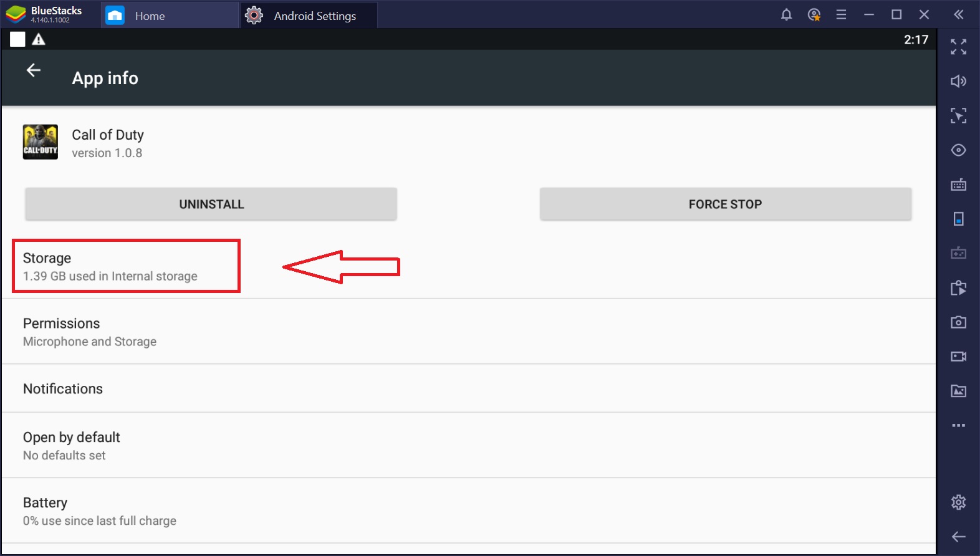Select the Android Settings tab
Viewport: 980px width, 556px height.
point(309,16)
